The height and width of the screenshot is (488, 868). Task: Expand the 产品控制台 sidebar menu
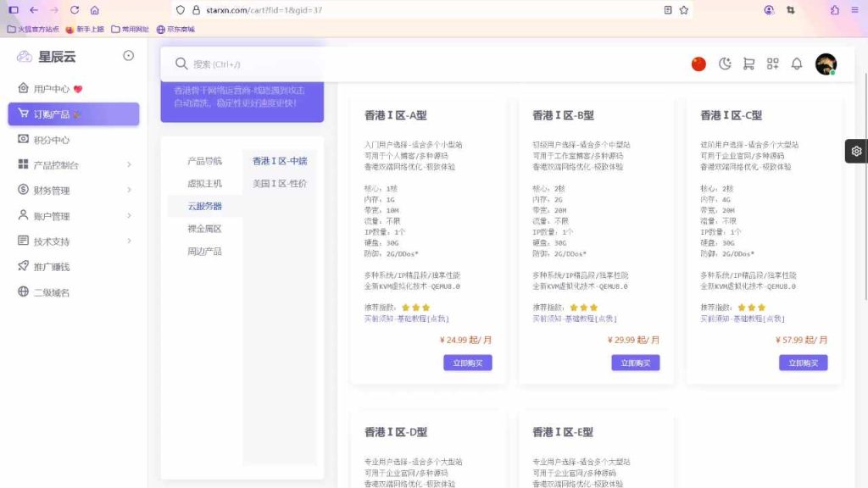(x=73, y=165)
